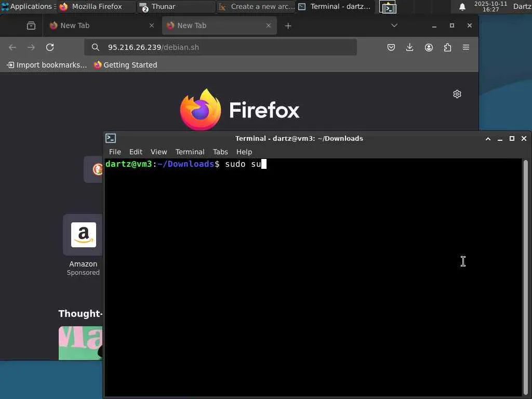Switch to the 'Create a new arc...' taskbar entry
The width and height of the screenshot is (532, 399).
pyautogui.click(x=256, y=6)
